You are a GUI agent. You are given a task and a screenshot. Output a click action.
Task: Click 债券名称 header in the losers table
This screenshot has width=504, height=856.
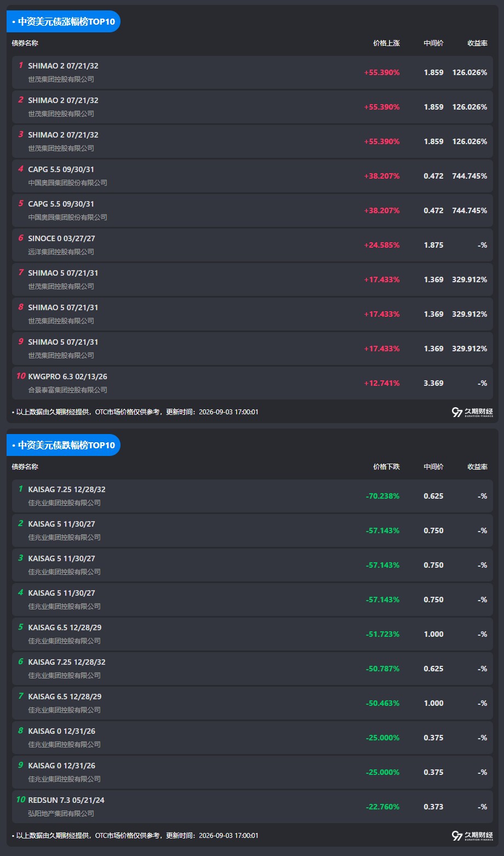click(25, 467)
